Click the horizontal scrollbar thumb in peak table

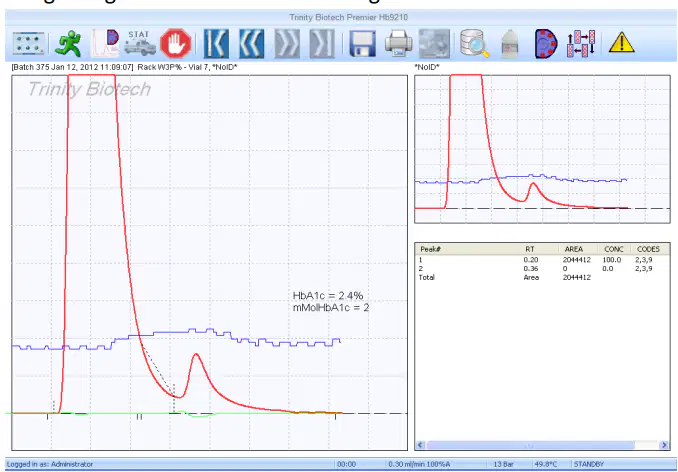tap(531, 445)
